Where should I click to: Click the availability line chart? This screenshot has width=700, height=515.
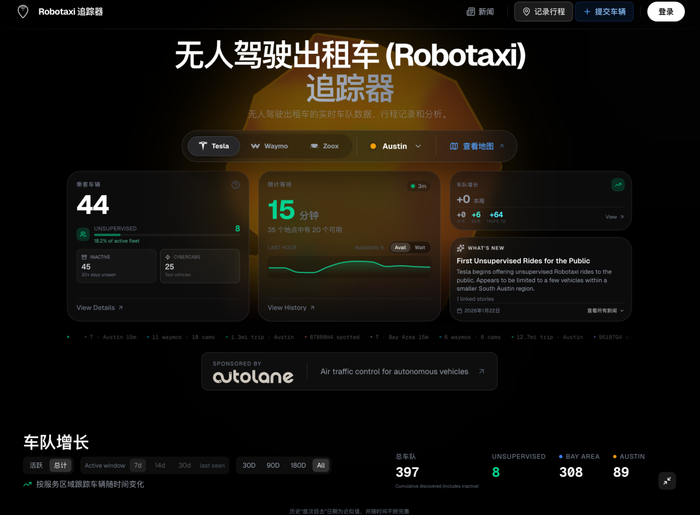point(350,267)
